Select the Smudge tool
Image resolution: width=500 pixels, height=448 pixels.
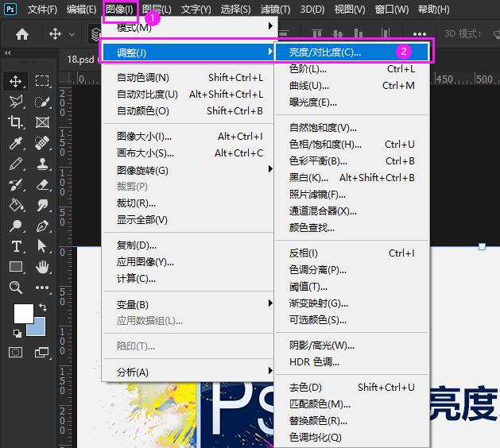pos(42,205)
